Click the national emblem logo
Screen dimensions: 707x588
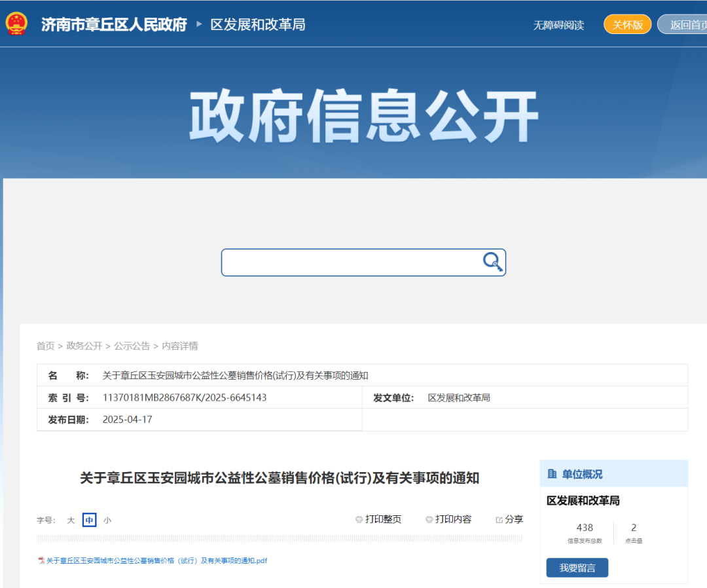(x=16, y=24)
